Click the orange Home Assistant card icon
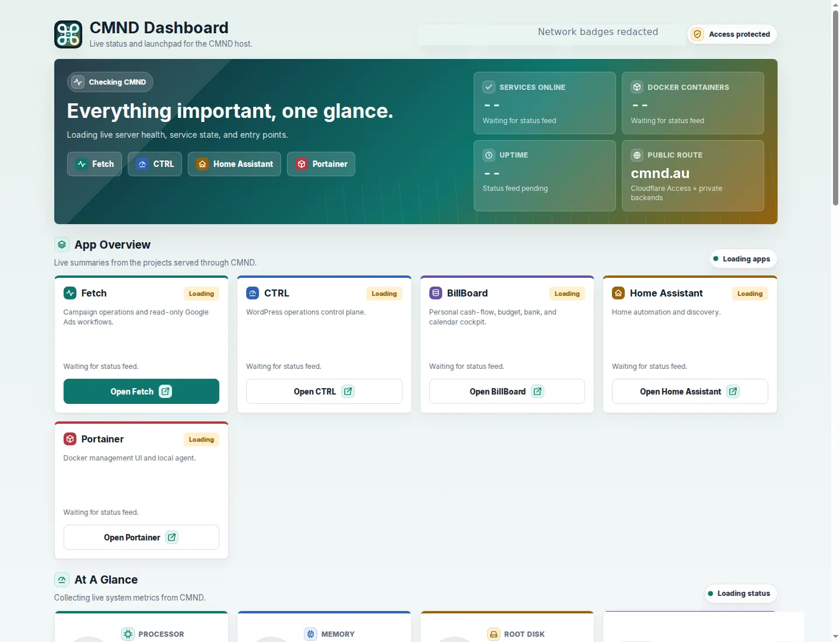 618,293
